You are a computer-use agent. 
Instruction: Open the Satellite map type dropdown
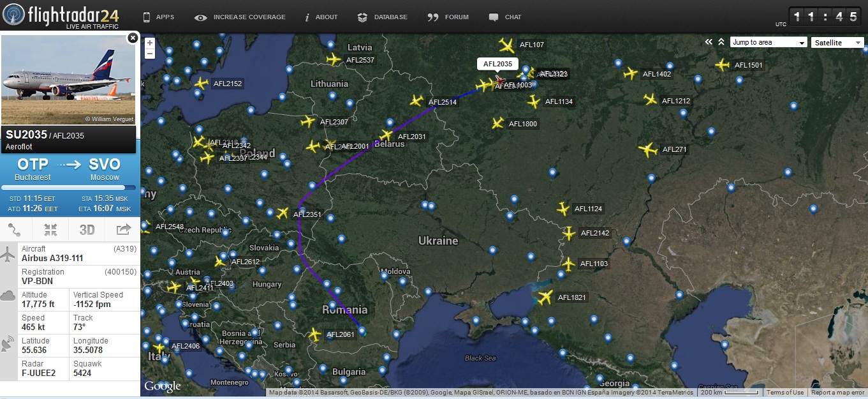(x=837, y=43)
